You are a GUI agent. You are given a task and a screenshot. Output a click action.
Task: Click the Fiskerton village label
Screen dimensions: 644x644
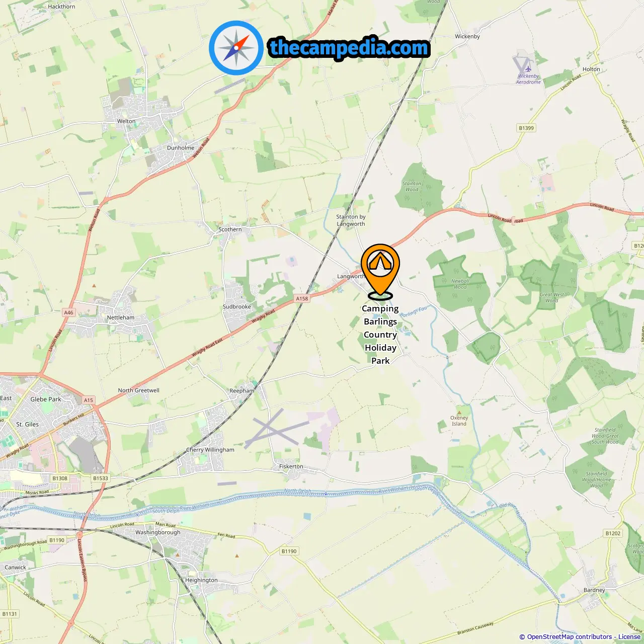291,466
